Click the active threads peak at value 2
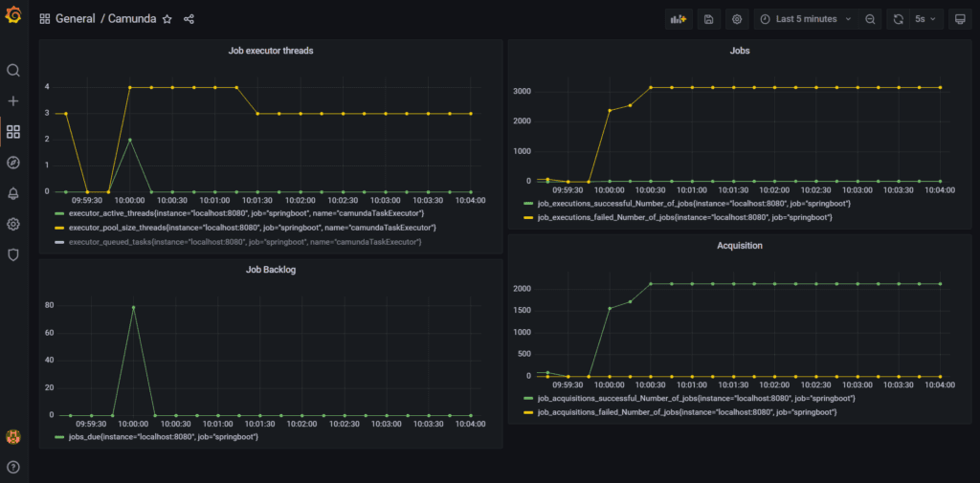 (129, 140)
